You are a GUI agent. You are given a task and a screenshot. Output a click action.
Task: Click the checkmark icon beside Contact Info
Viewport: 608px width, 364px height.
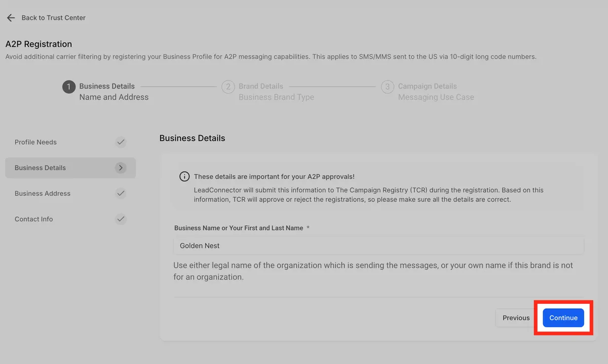tap(121, 219)
